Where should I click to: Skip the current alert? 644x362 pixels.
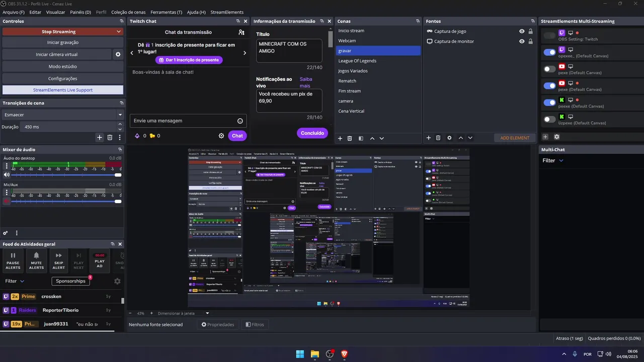tap(58, 260)
